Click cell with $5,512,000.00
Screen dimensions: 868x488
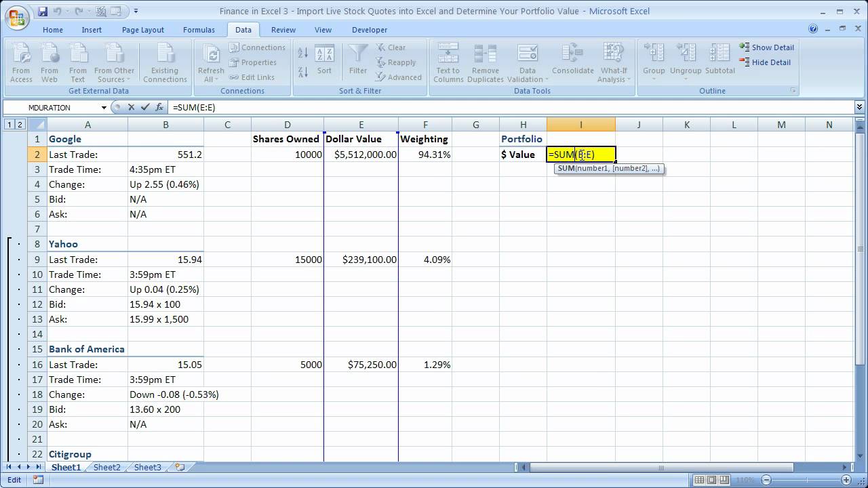tap(361, 155)
